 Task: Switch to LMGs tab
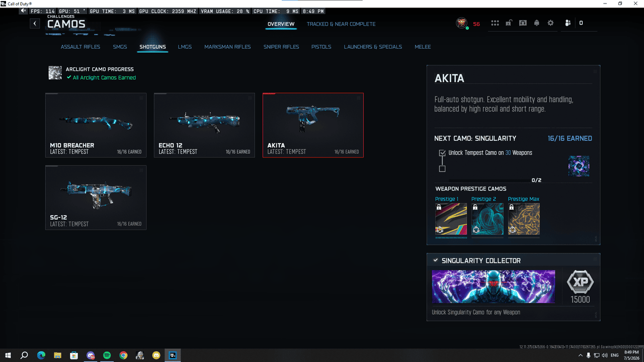[x=185, y=47]
